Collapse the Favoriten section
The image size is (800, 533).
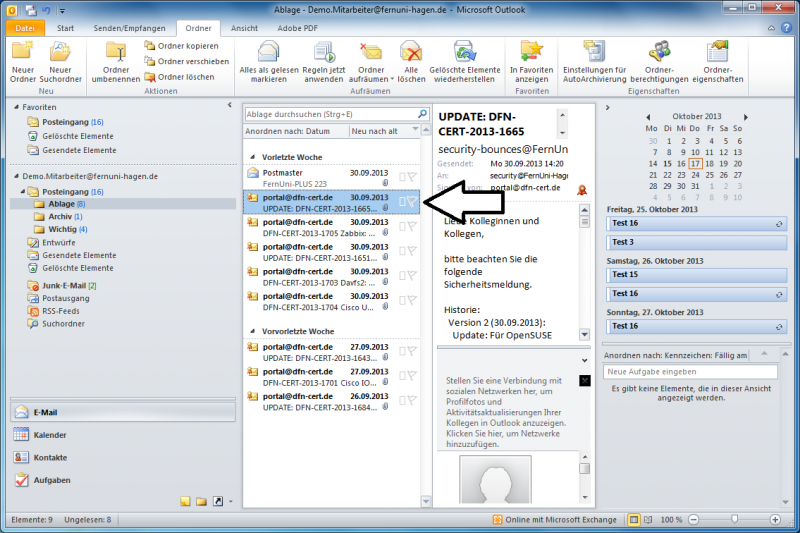point(16,107)
